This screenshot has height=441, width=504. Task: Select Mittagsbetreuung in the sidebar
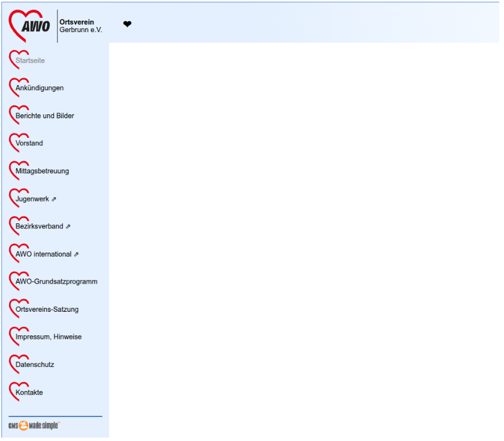click(42, 171)
